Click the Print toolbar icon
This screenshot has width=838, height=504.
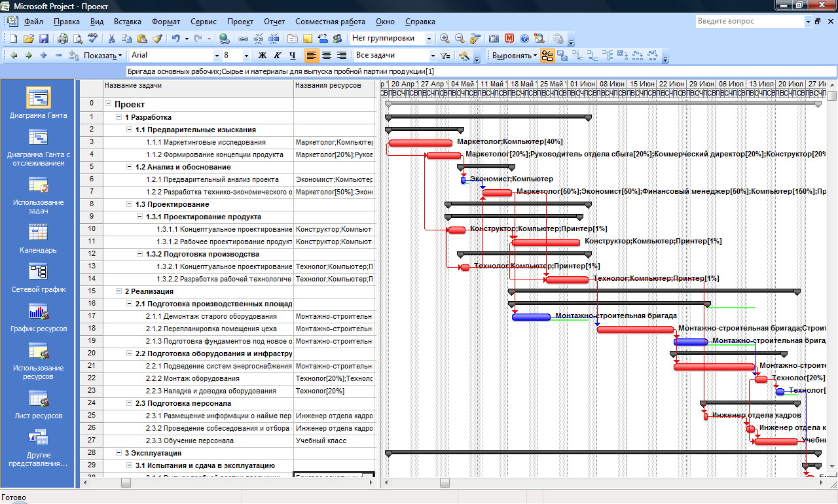coord(63,39)
